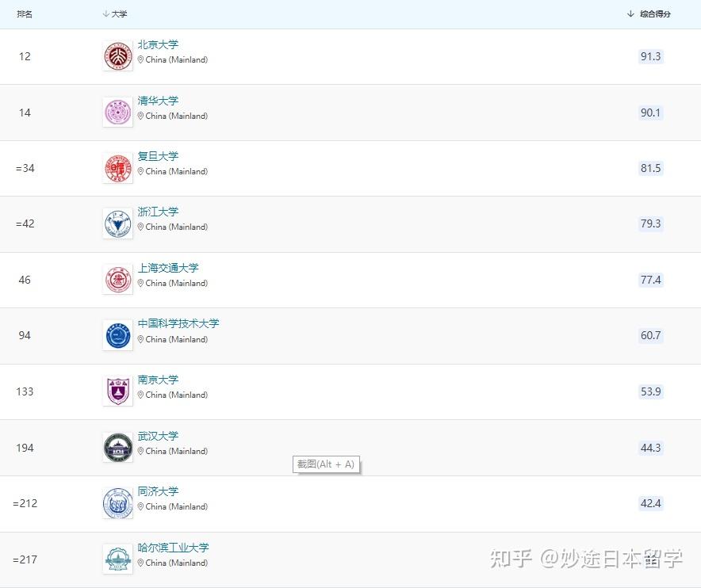Open the 北京大学 link
The image size is (701, 588).
(x=159, y=44)
